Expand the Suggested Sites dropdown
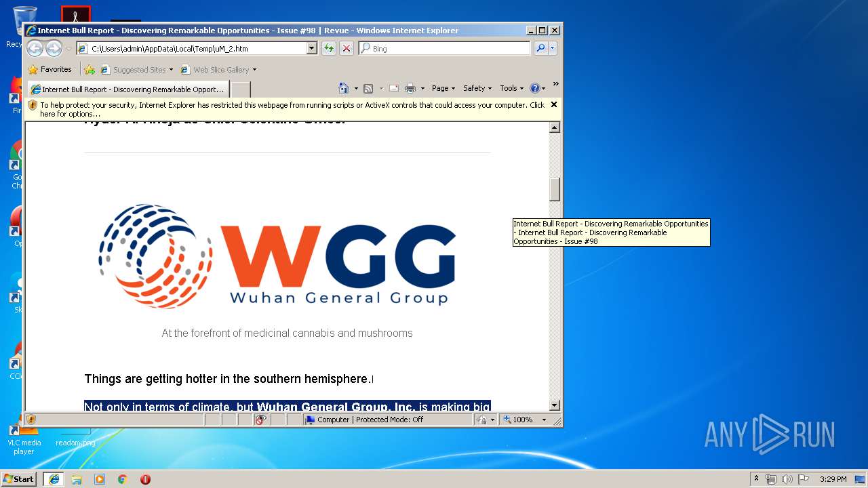This screenshot has height=488, width=868. [x=171, y=69]
